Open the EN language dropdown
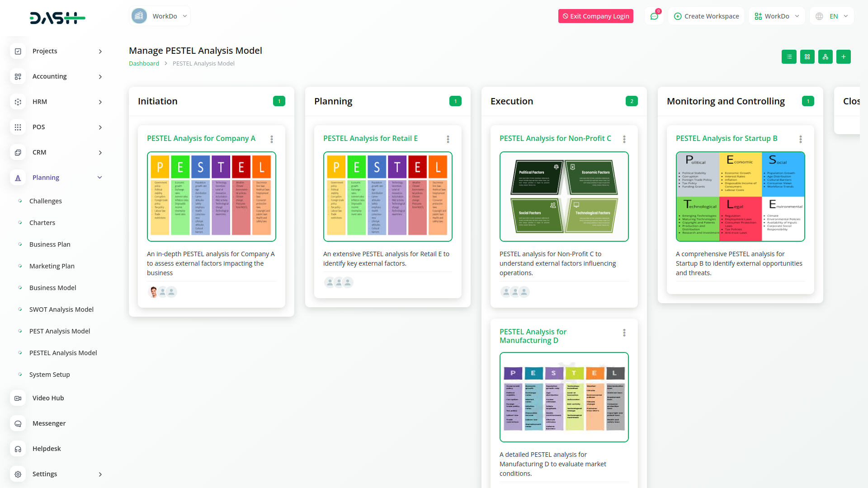This screenshot has height=488, width=868. coord(833,16)
